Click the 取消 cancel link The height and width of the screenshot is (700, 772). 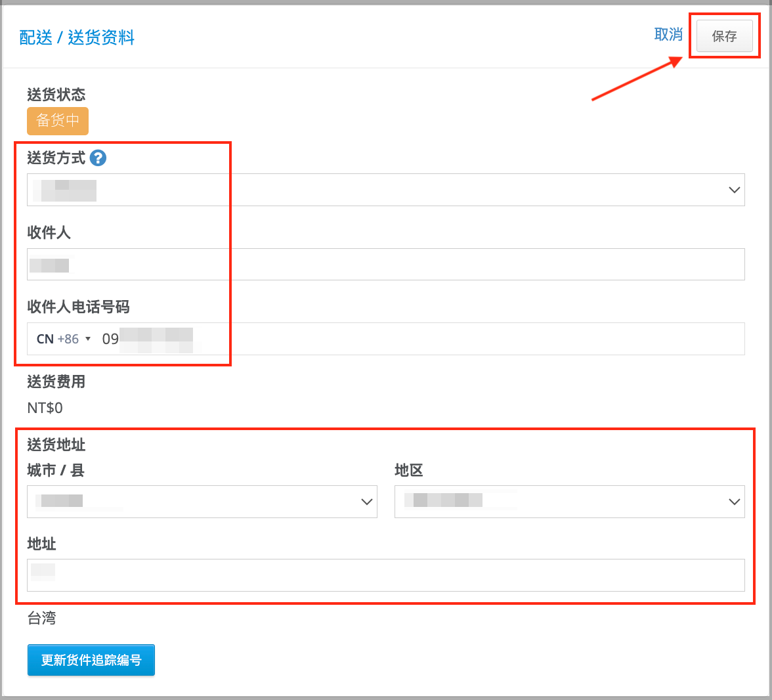668,35
